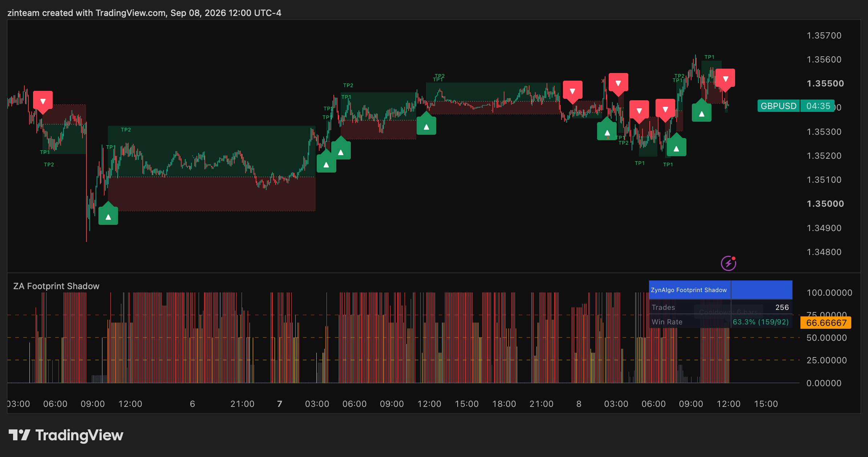The height and width of the screenshot is (457, 868).
Task: Click the chart attribution header text
Action: pos(144,13)
